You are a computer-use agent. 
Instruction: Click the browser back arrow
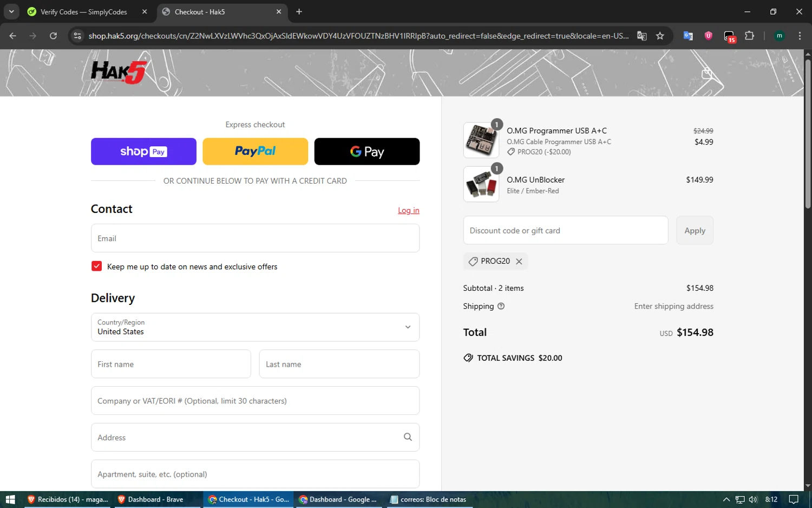(13, 36)
